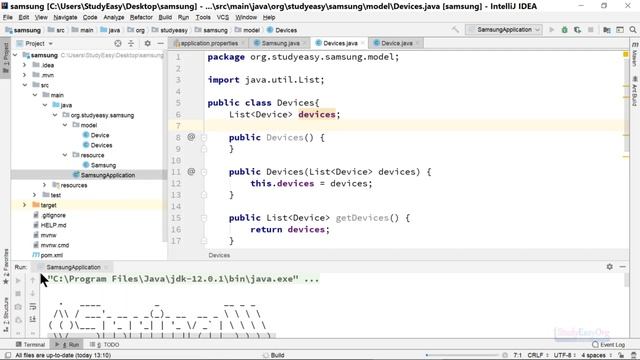This screenshot has height=360, width=640.
Task: Open the Event Log
Action: coord(608,344)
